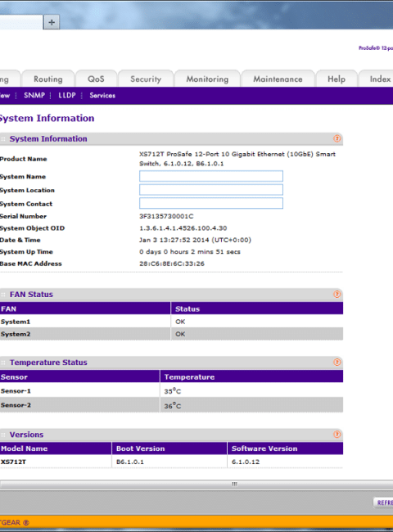
Task: Click the System Contact input field
Action: (211, 203)
